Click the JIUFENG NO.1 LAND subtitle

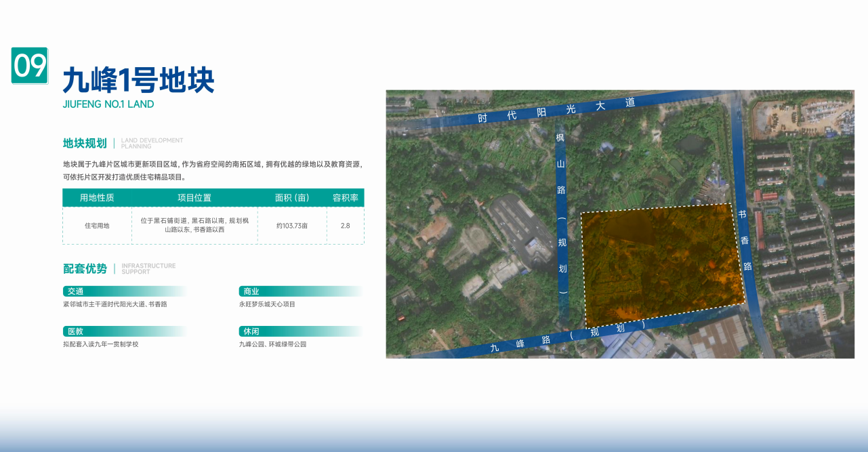coord(108,104)
